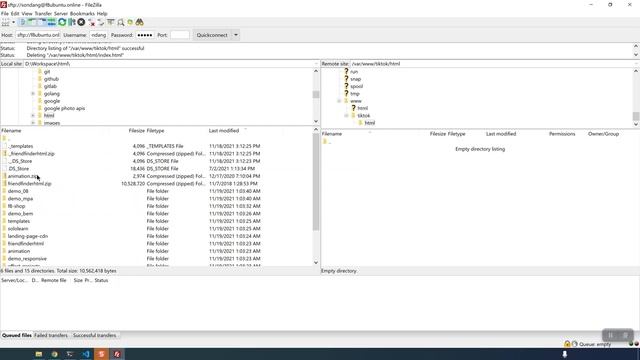This screenshot has width=640, height=360.
Task: Toggle the message log display
Action: point(22,22)
